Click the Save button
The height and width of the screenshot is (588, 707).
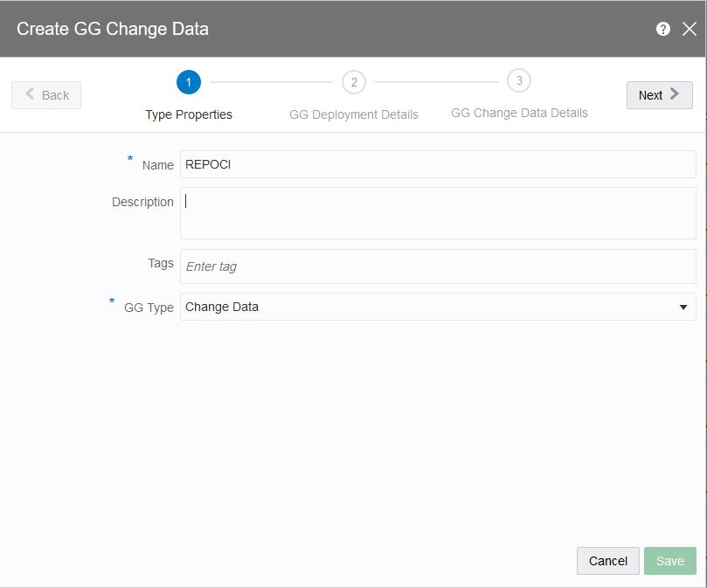(x=670, y=561)
